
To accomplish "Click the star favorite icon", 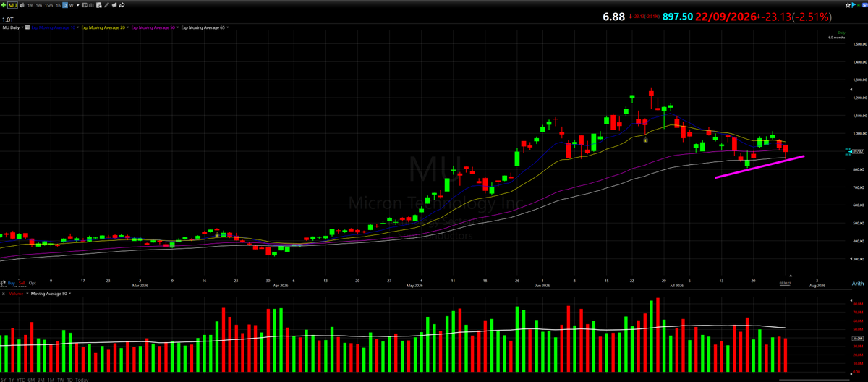I will [848, 5].
